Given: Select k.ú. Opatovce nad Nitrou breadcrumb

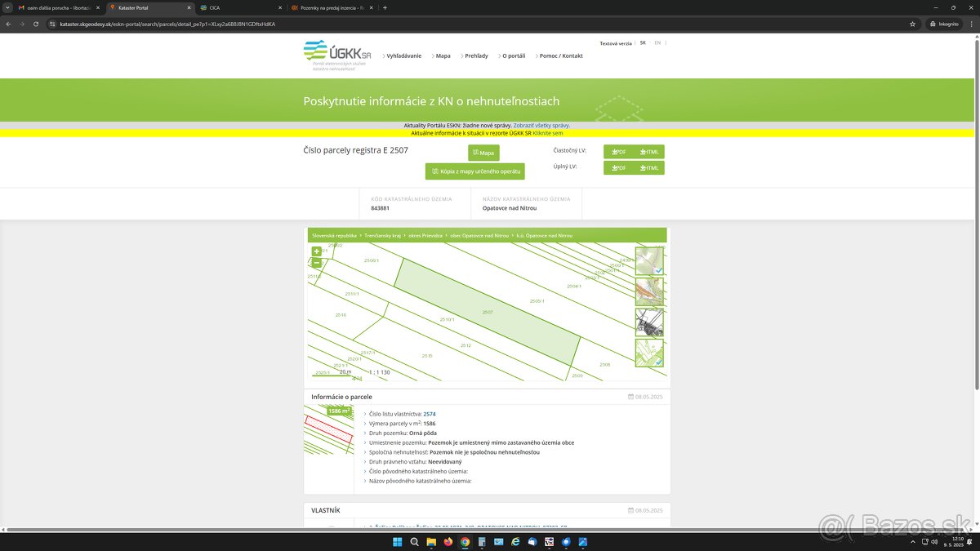Looking at the screenshot, I should click(545, 235).
